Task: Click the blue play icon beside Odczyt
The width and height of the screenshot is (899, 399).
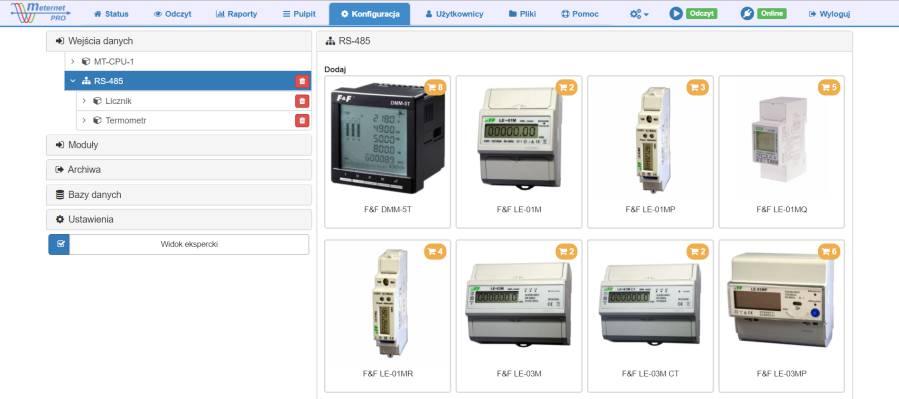Action: click(x=676, y=14)
